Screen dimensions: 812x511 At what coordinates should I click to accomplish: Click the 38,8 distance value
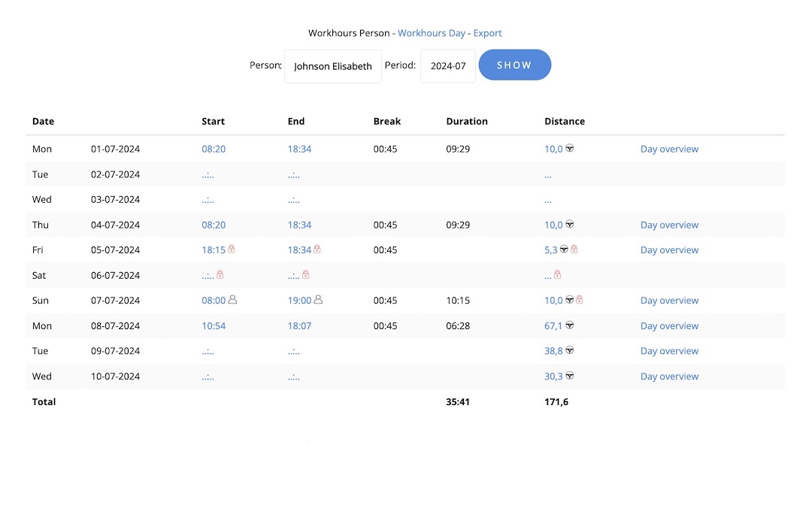(553, 351)
